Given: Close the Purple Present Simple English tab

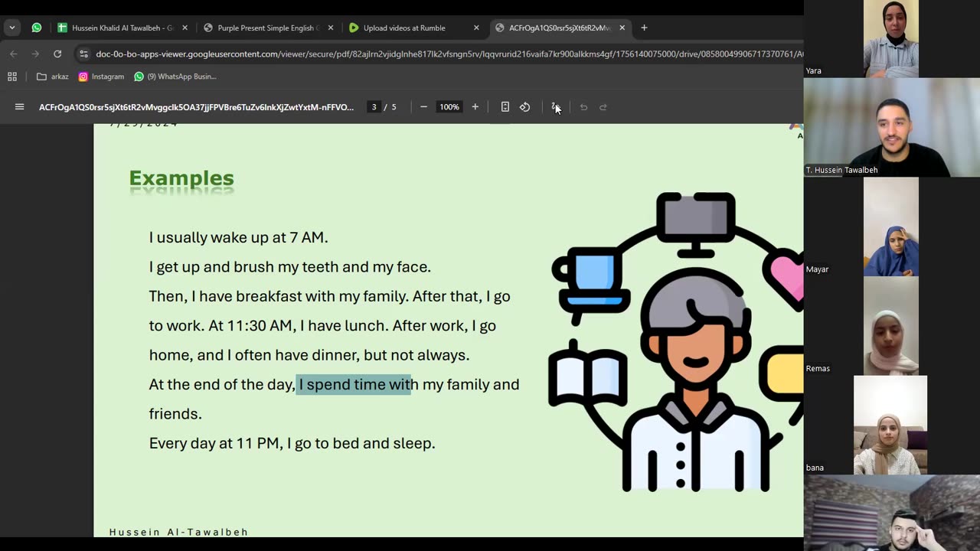Looking at the screenshot, I should pos(331,28).
